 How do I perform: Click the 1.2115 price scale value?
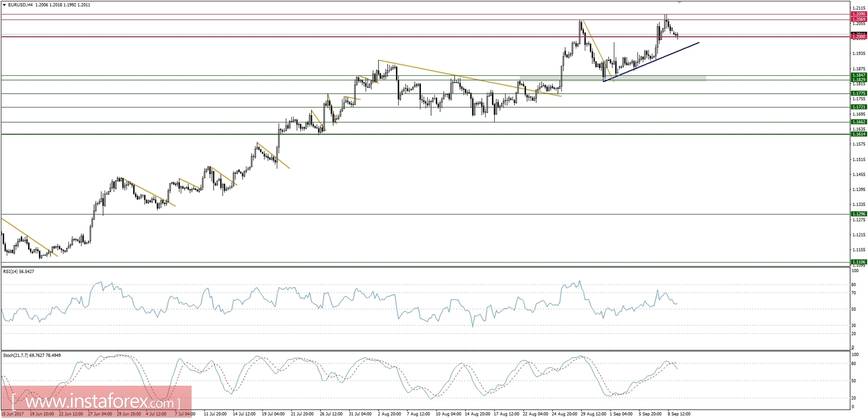pos(859,8)
